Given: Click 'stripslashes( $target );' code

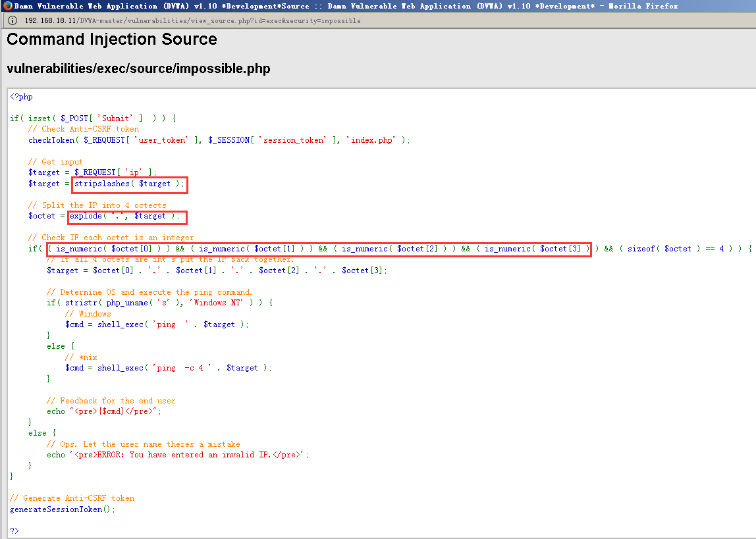Looking at the screenshot, I should tap(129, 184).
